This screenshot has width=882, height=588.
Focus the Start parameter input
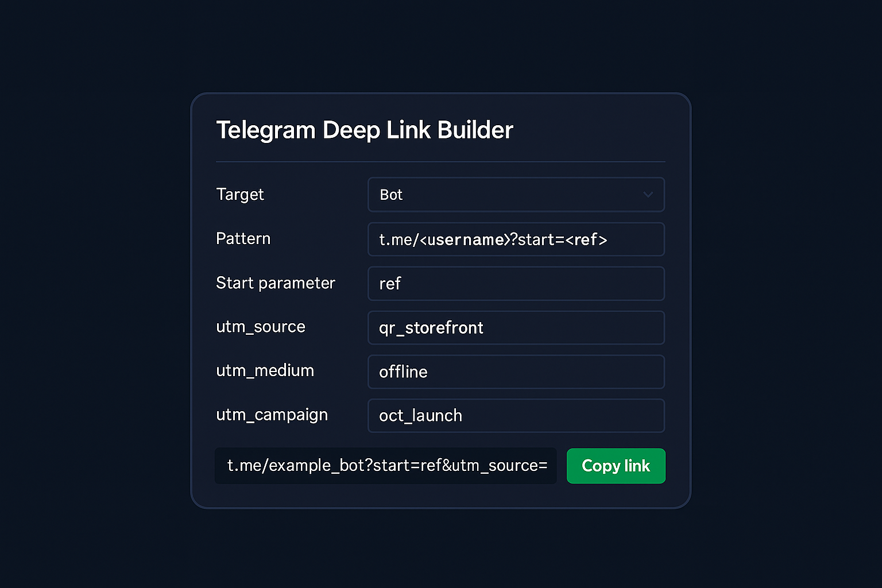[x=515, y=284]
